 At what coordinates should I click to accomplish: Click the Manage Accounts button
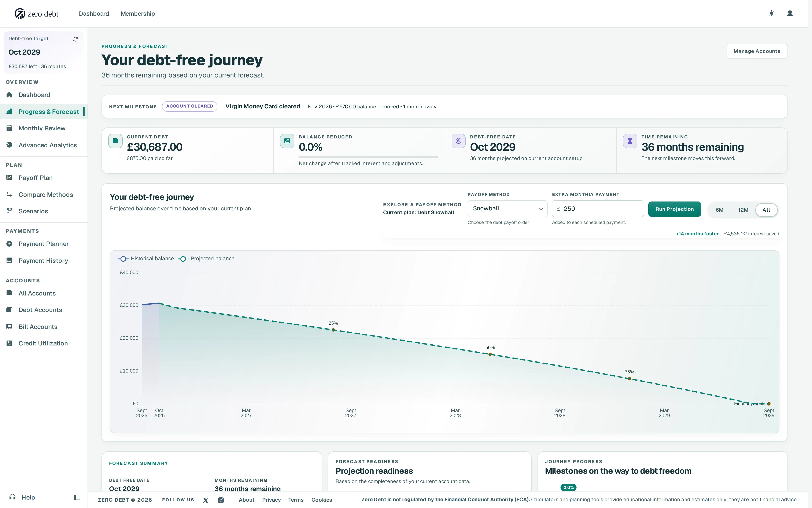click(757, 51)
